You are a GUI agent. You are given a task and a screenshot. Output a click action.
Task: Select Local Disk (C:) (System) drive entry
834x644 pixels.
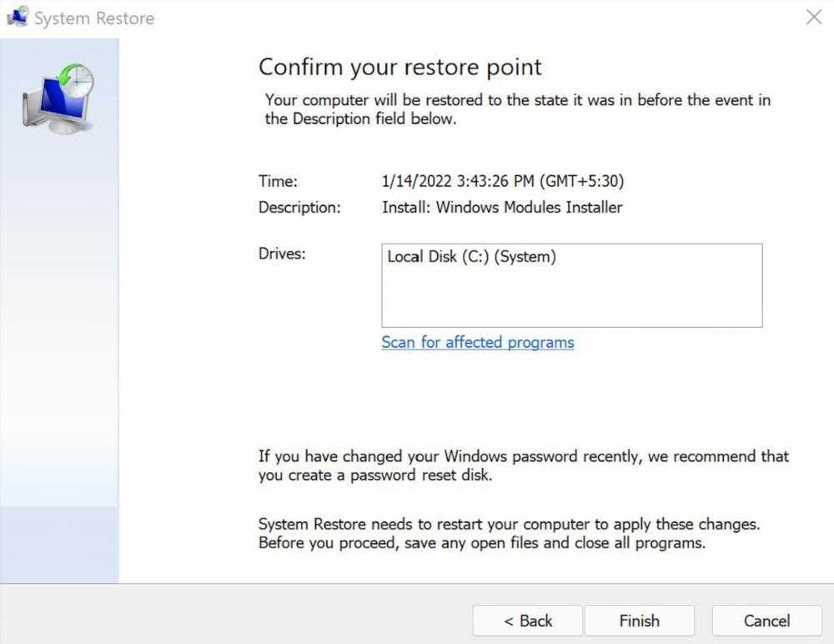click(471, 257)
